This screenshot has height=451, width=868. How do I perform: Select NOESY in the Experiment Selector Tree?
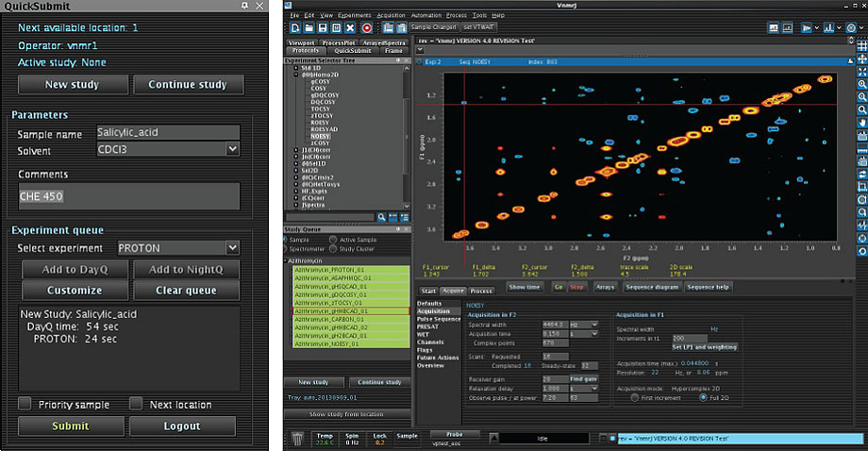319,136
